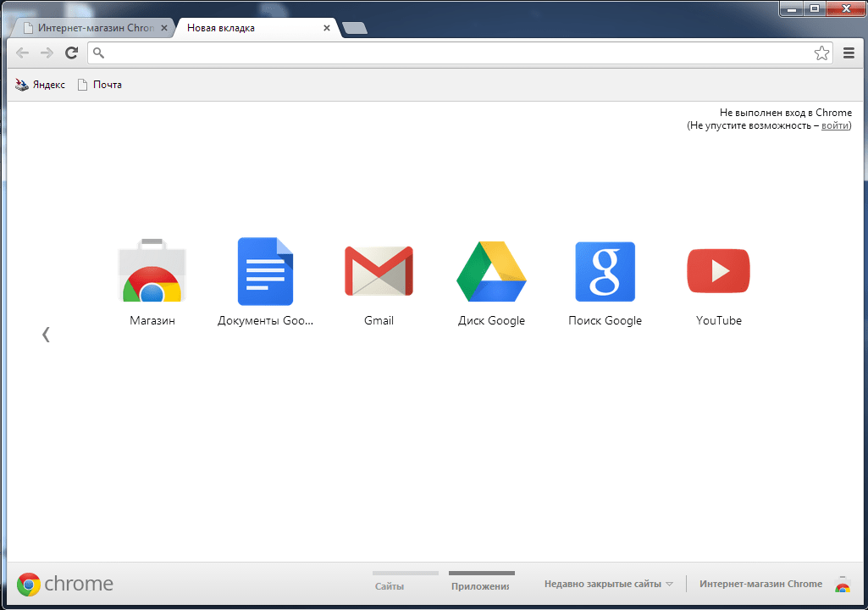Image resolution: width=868 pixels, height=610 pixels.
Task: Open the Chrome settings menu
Action: (849, 53)
